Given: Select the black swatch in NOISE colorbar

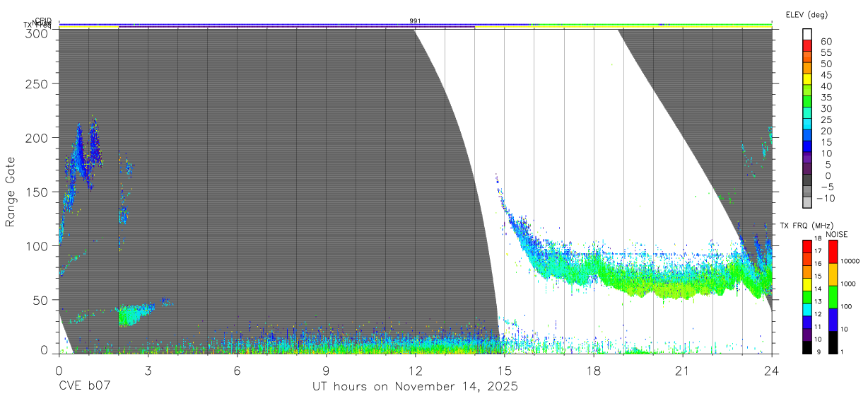Looking at the screenshot, I should tap(833, 342).
